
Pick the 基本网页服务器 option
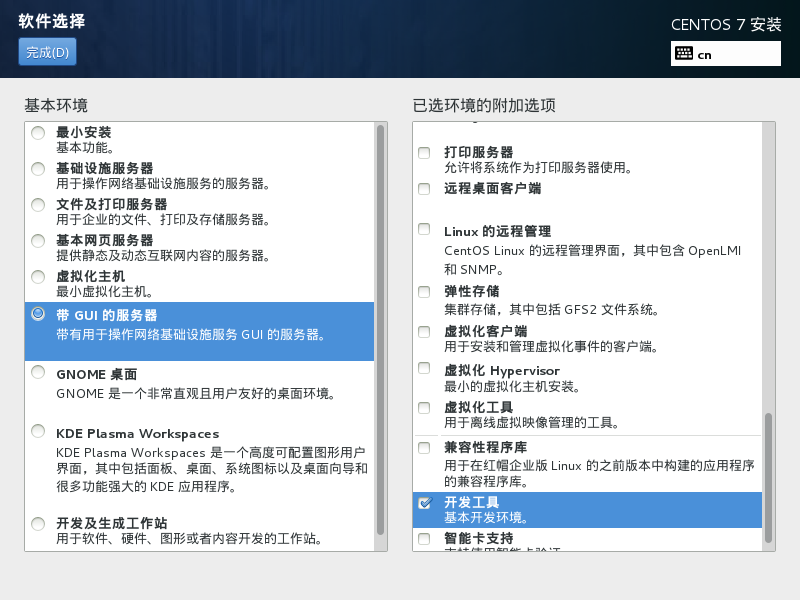pos(38,241)
